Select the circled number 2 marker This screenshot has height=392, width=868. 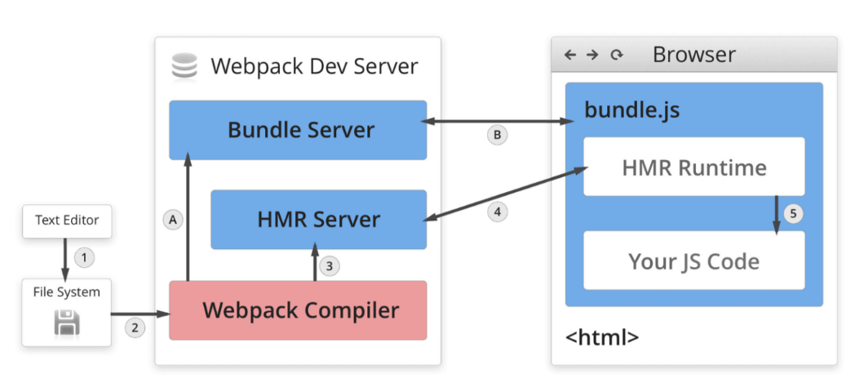[x=135, y=328]
